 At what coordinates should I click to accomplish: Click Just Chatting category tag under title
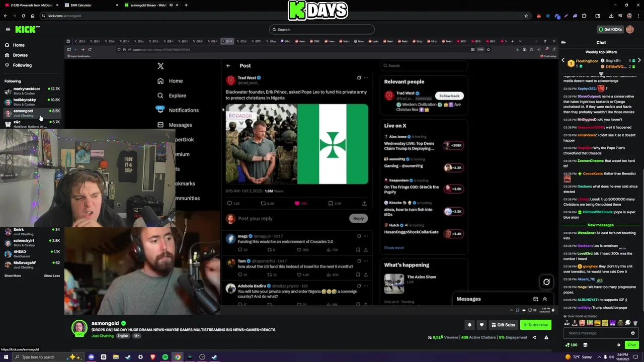[103, 336]
